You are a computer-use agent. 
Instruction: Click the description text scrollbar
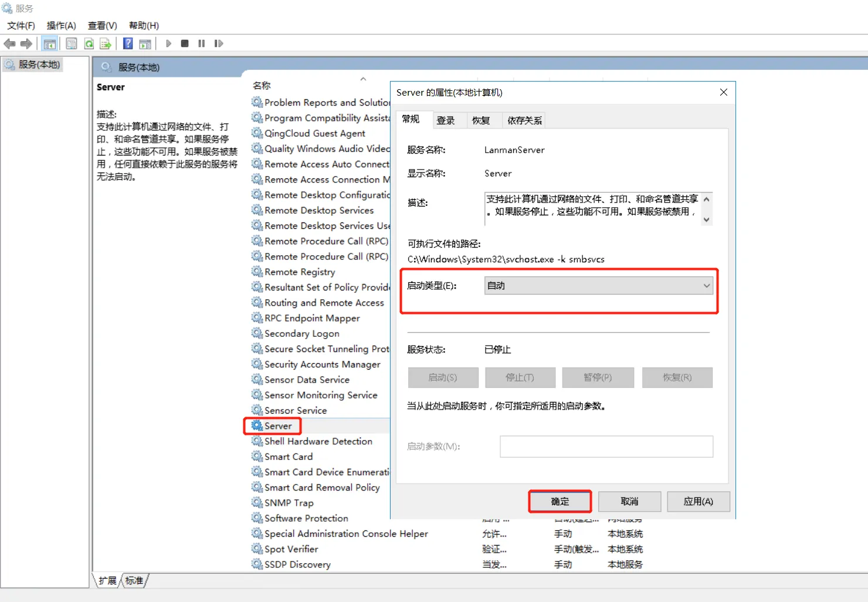(706, 209)
